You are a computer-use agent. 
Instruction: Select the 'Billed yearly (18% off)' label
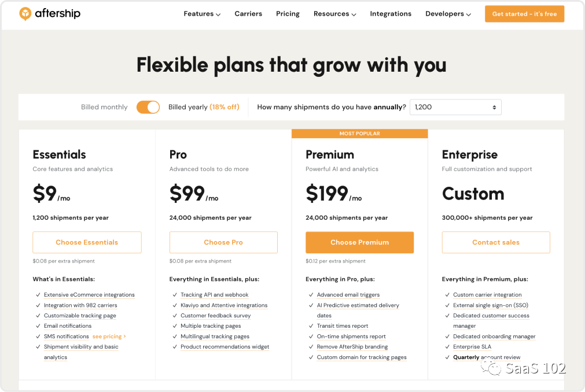pos(204,107)
